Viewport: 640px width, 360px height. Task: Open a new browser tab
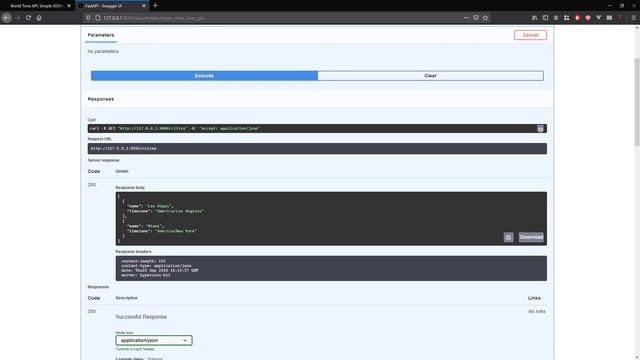[x=155, y=6]
